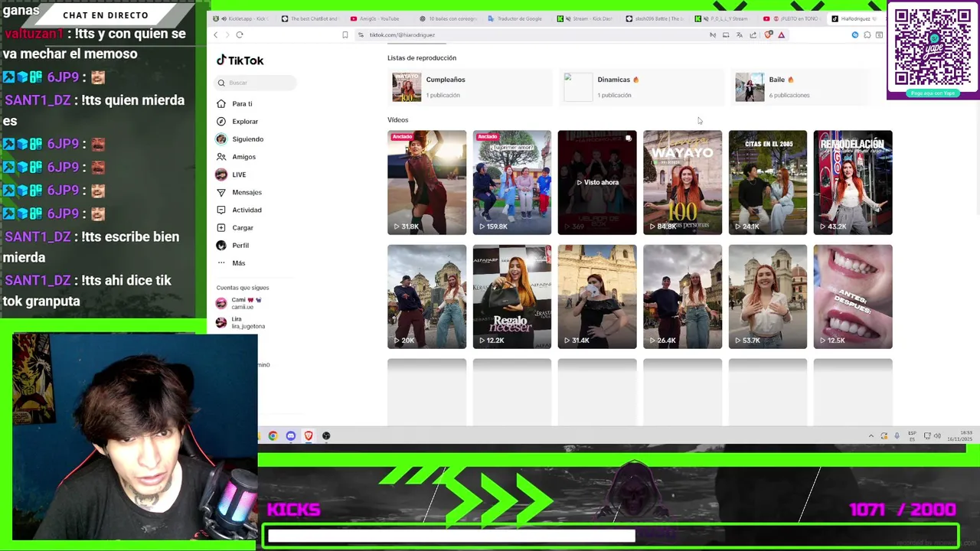The image size is (980, 551).
Task: Play the Visto ahora video
Action: point(597,182)
